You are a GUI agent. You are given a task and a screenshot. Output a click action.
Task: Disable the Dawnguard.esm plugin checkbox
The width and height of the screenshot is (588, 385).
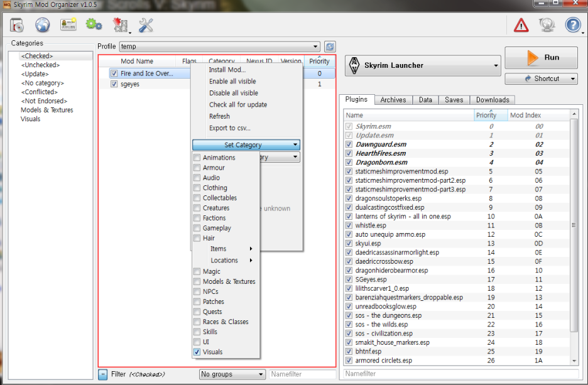(349, 144)
